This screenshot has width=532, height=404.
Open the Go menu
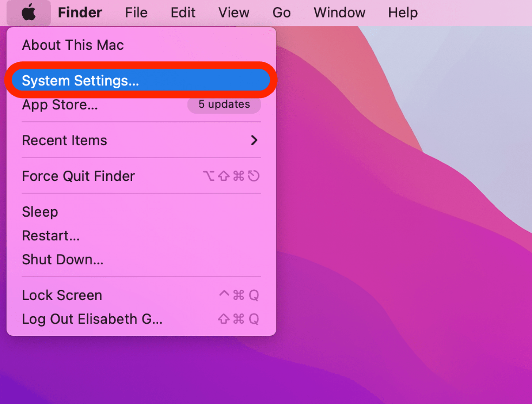coord(281,13)
